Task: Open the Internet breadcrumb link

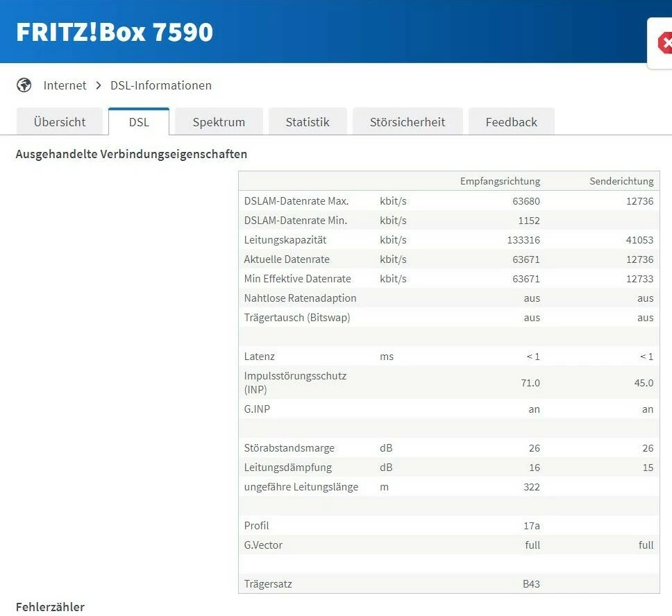Action: [x=65, y=85]
